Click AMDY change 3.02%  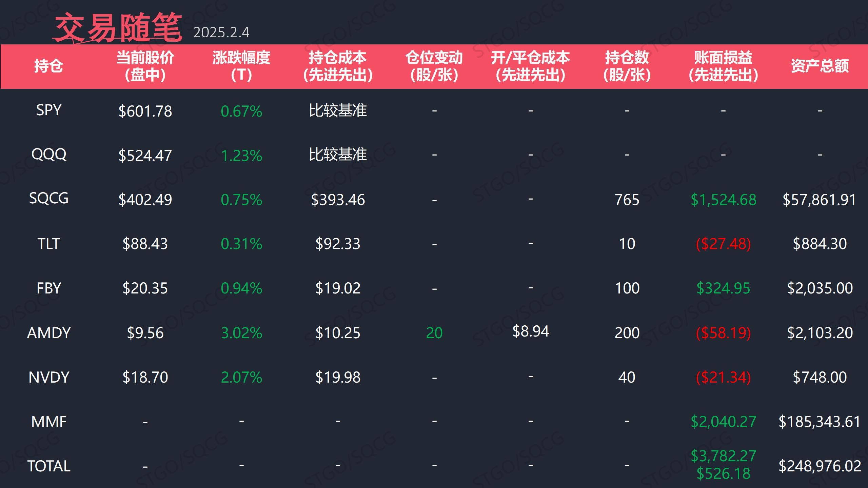click(241, 333)
